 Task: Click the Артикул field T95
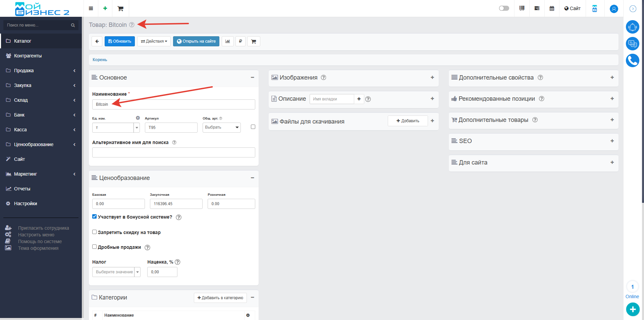pyautogui.click(x=171, y=128)
